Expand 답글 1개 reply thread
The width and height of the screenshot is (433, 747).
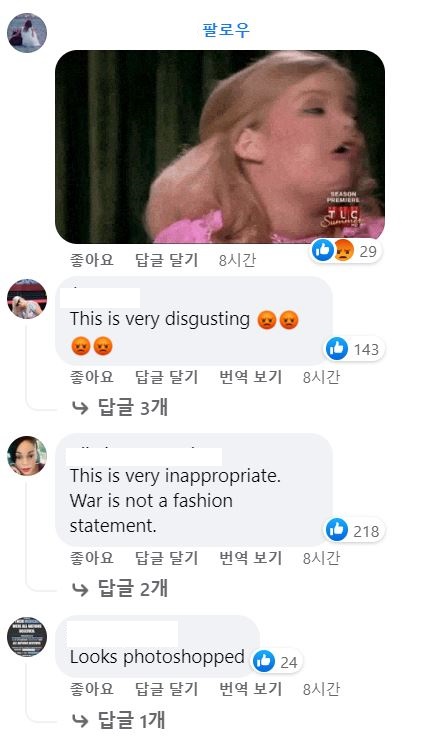(119, 719)
